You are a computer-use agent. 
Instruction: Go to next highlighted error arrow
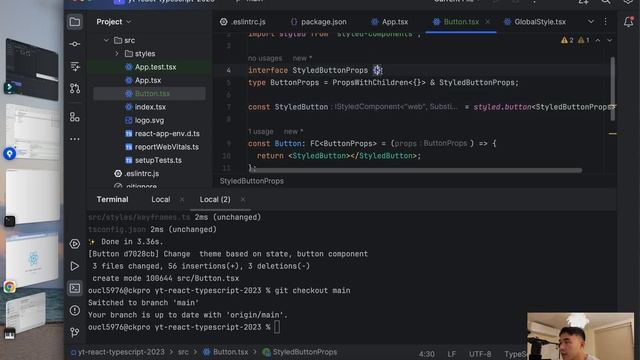click(609, 40)
